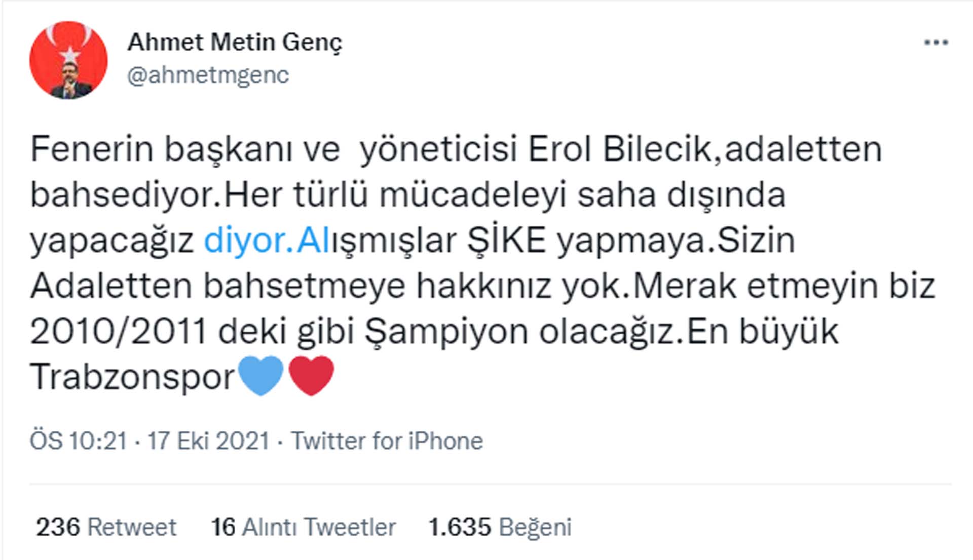
Task: Click 'Beğeni' label below the tweet
Action: point(536,527)
